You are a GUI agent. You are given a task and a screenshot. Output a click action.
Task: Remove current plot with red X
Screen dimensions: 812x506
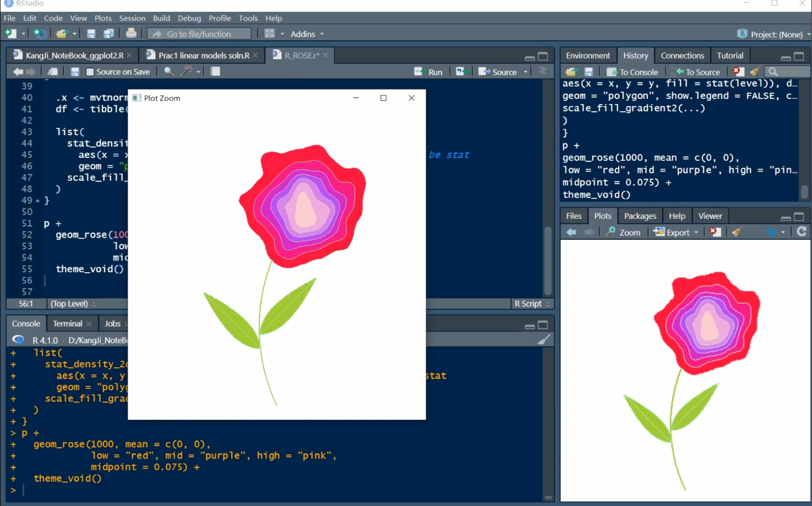715,232
